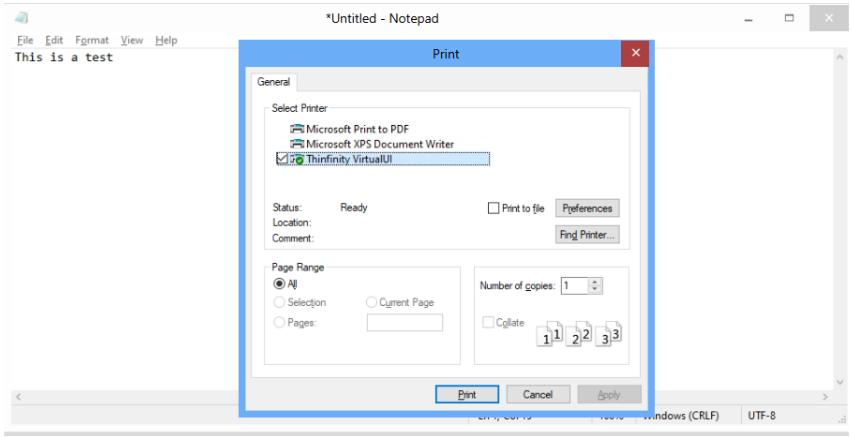Screen dimensions: 851x437
Task: Click the UTF-8 encoding status entry
Action: [x=761, y=416]
